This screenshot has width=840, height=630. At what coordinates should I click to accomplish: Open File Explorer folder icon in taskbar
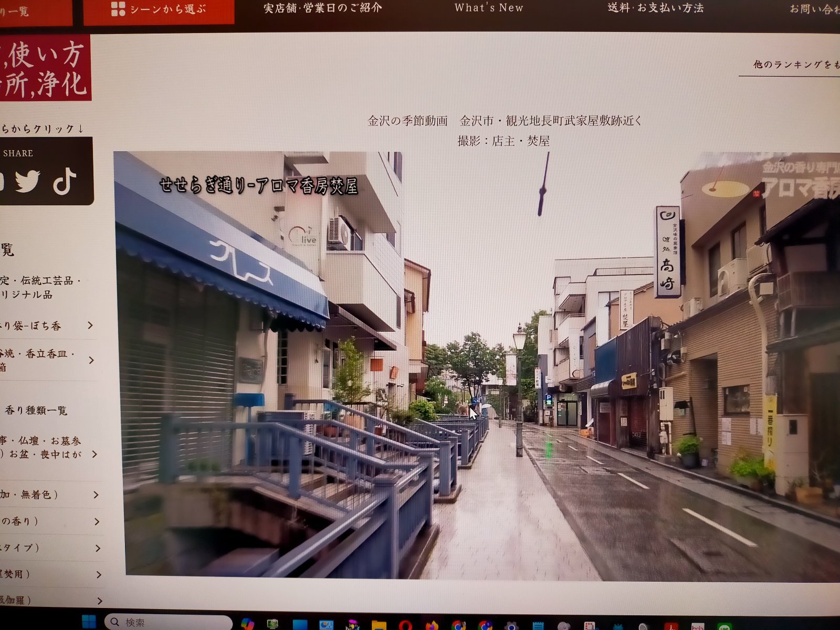[379, 626]
